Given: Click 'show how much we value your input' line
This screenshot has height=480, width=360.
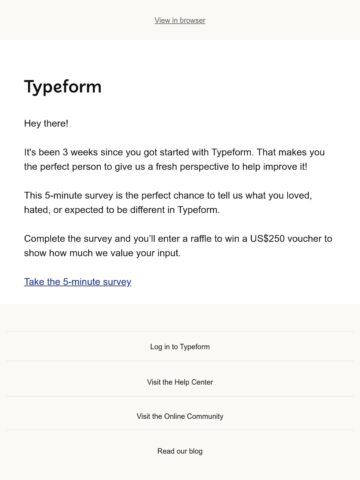Looking at the screenshot, I should coord(102,253).
